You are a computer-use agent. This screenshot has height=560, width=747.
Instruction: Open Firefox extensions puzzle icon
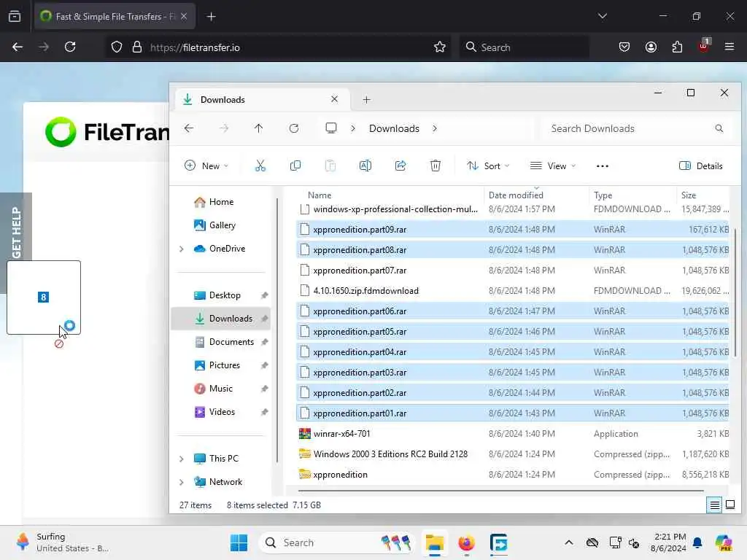(677, 47)
